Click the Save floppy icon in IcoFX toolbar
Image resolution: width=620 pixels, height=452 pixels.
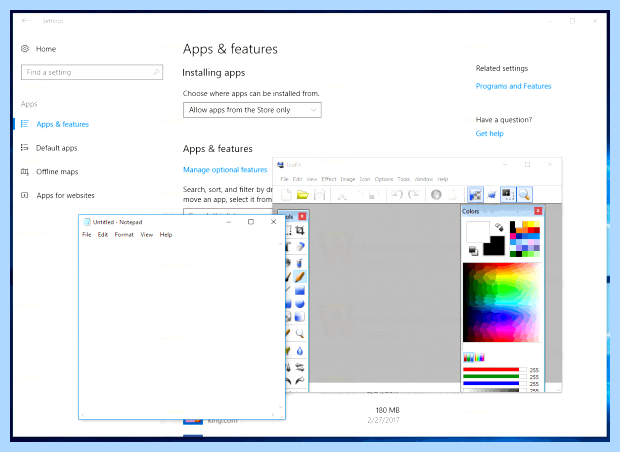(319, 195)
